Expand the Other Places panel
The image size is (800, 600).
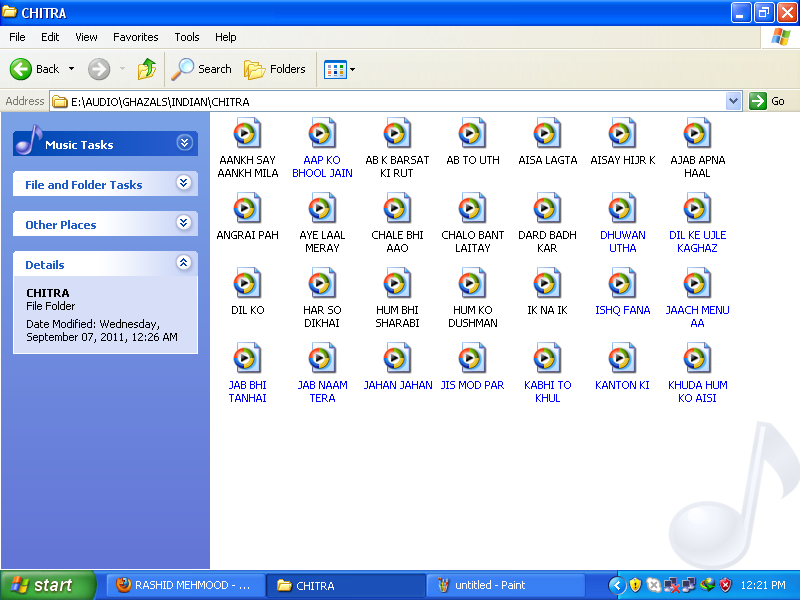click(x=184, y=223)
